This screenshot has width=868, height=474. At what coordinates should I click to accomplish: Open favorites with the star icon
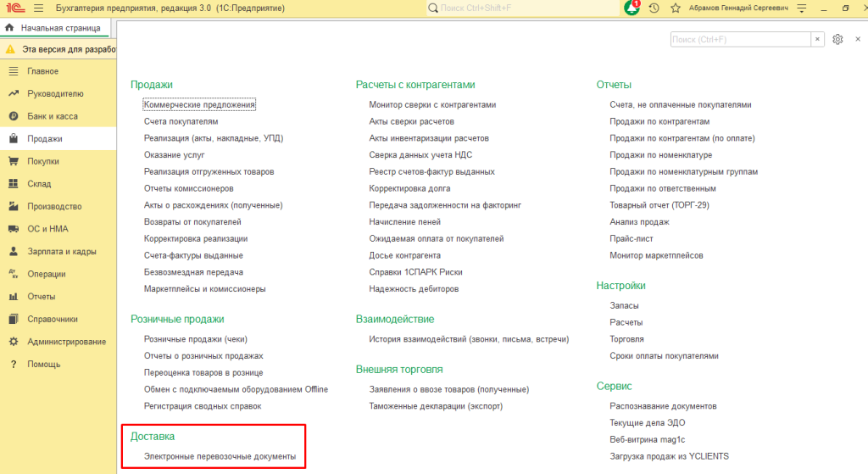coord(676,8)
